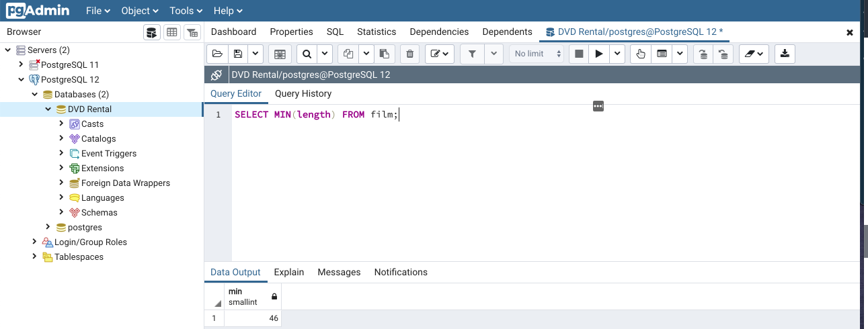Open the Explain results tab
Screen dimensions: 868x329
click(x=289, y=272)
